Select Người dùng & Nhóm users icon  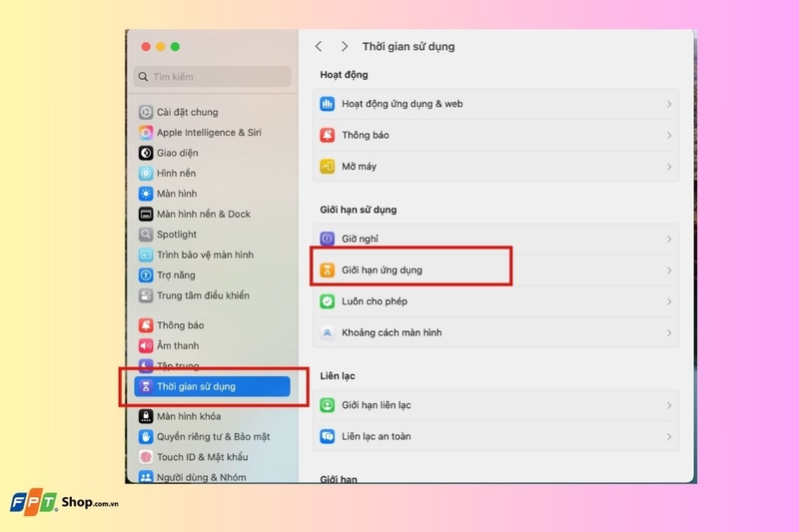pyautogui.click(x=146, y=477)
